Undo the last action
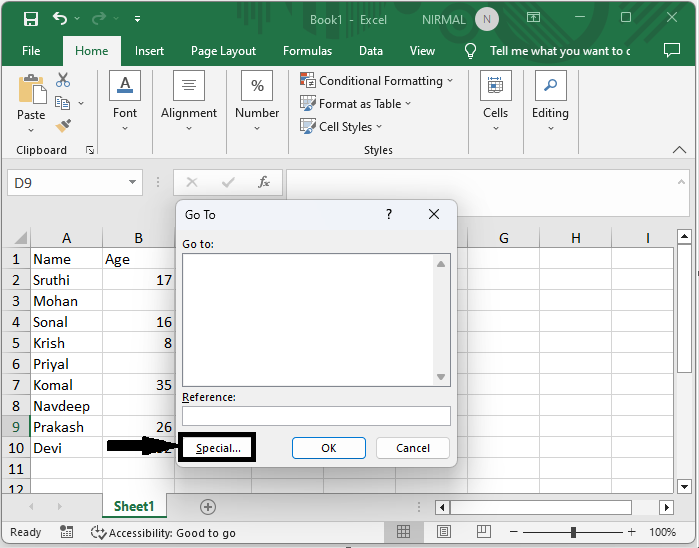The image size is (699, 548). [60, 18]
